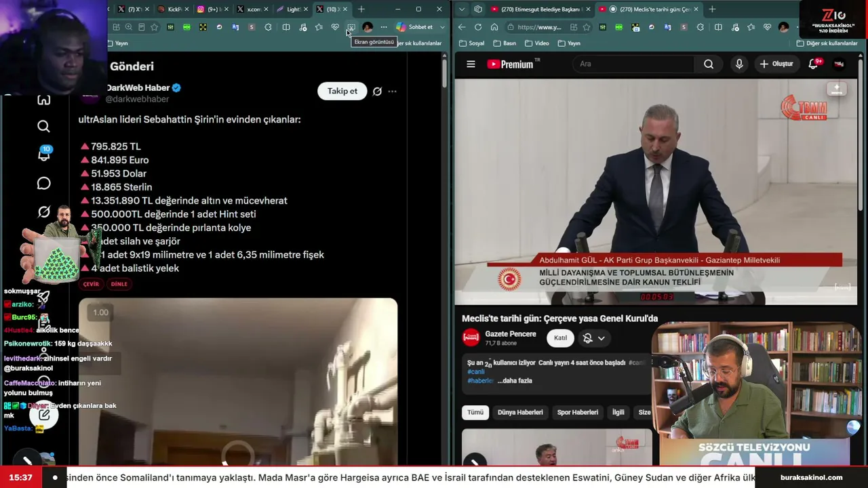Open the post's three-dot more menu
This screenshot has width=868, height=488.
(392, 91)
